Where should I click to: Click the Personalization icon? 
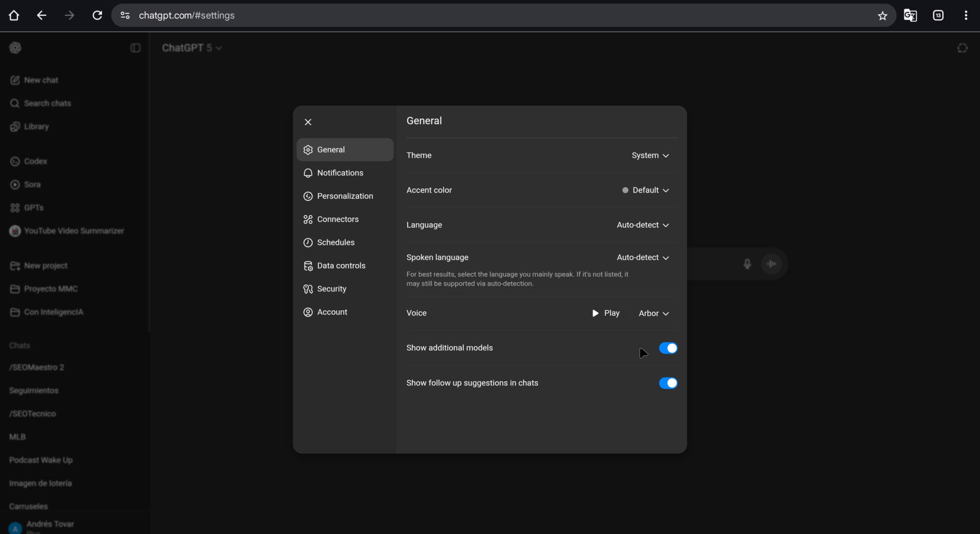(308, 196)
